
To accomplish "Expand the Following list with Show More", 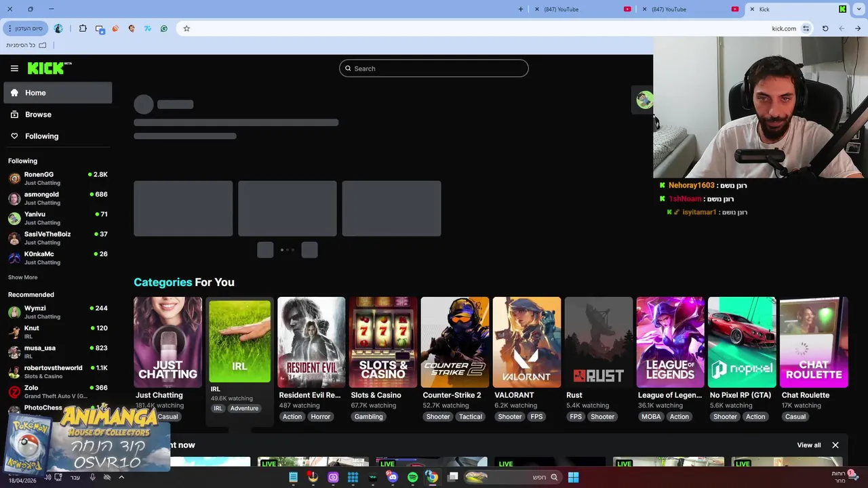I will [x=22, y=277].
